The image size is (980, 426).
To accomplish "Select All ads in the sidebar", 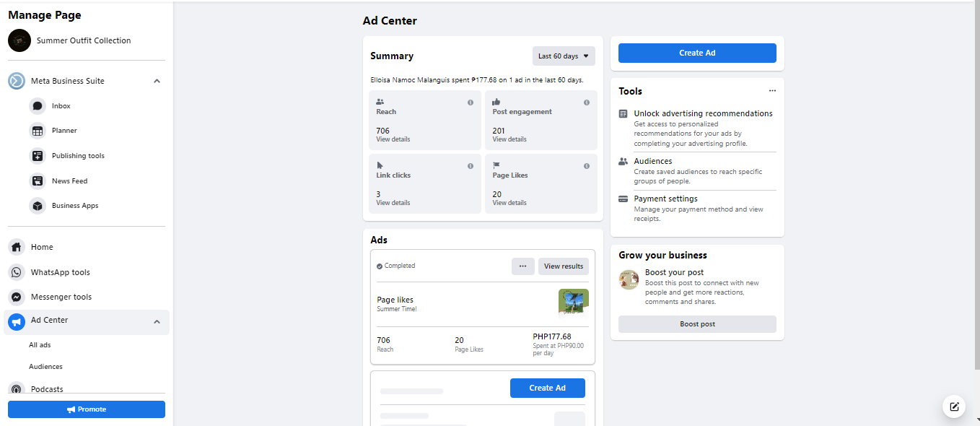I will [40, 345].
